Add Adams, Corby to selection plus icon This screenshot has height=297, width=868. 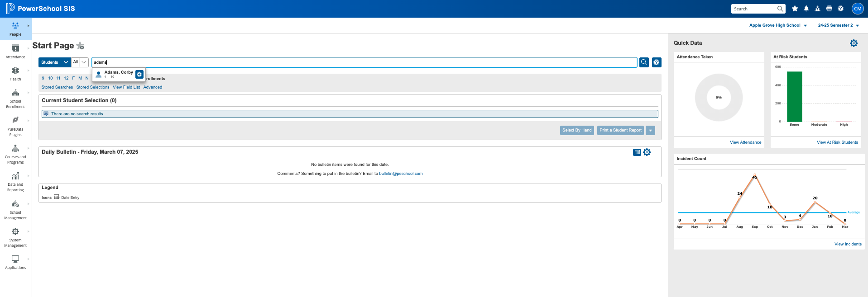click(x=139, y=74)
